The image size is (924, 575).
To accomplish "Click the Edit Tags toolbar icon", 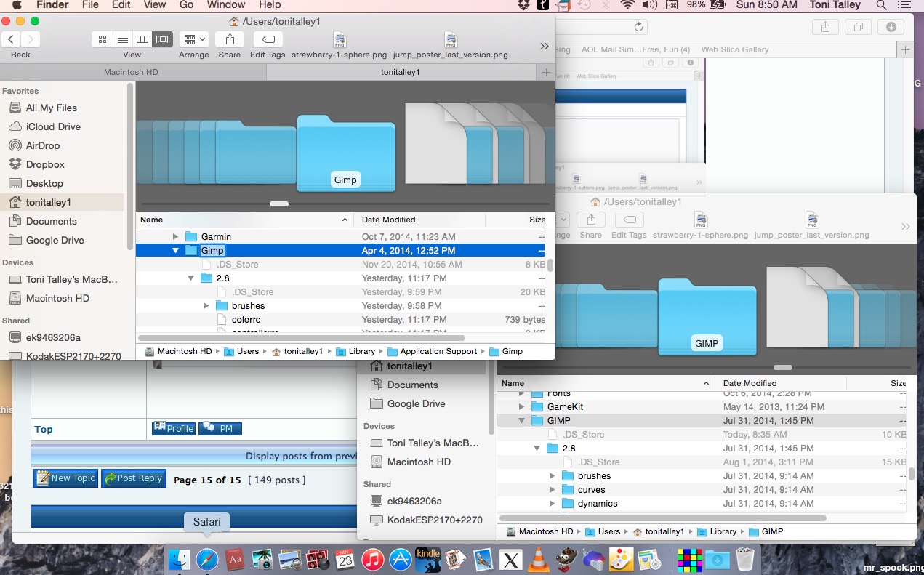I will coord(268,39).
